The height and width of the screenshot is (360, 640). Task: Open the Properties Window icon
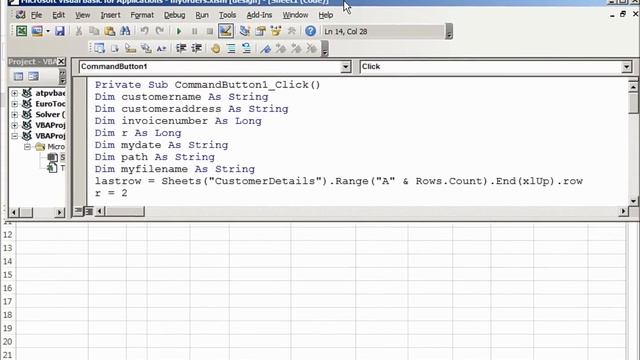260,31
